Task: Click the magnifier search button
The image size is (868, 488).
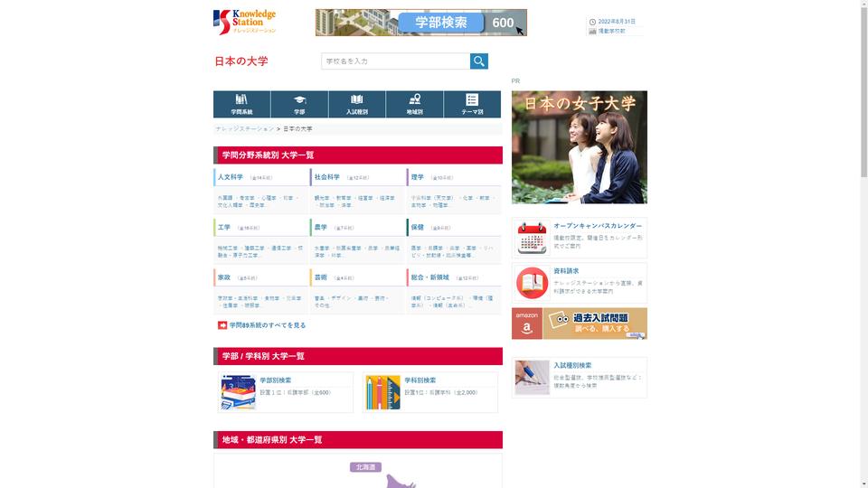Action: pos(479,61)
